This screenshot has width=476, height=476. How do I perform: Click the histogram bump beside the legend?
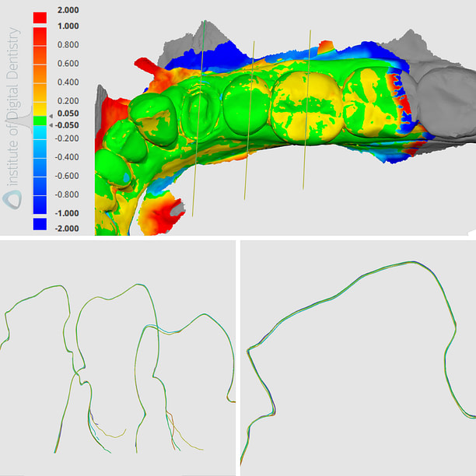(x=25, y=119)
